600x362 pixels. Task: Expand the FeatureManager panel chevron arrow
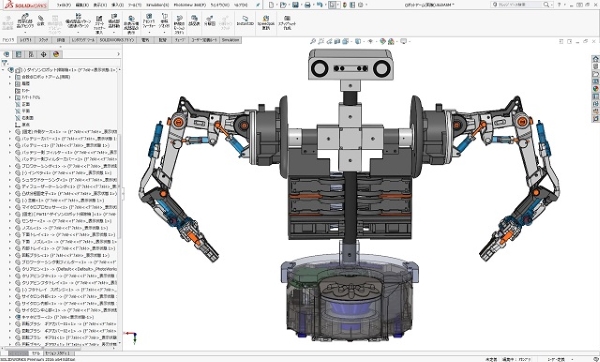tap(118, 54)
